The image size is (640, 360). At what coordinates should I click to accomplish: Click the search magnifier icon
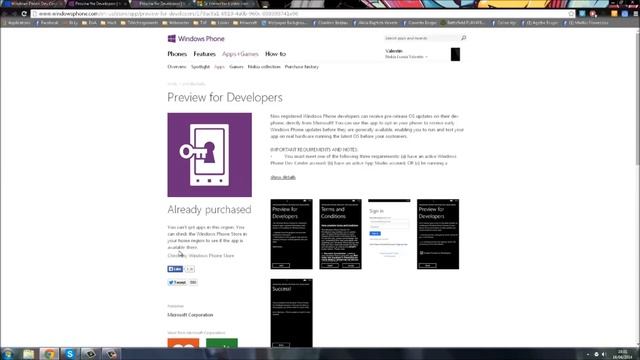(x=463, y=38)
